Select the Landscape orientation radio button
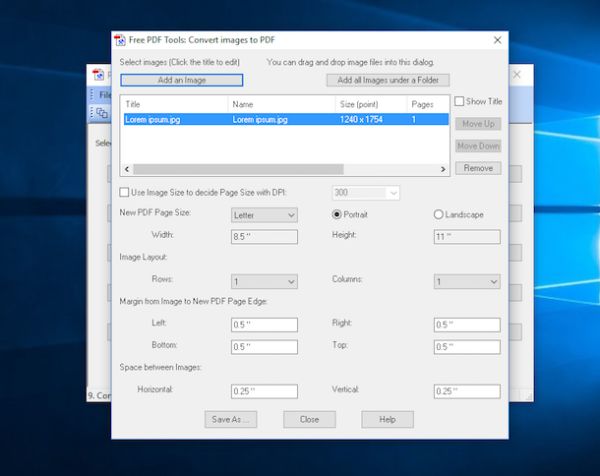 tap(439, 214)
